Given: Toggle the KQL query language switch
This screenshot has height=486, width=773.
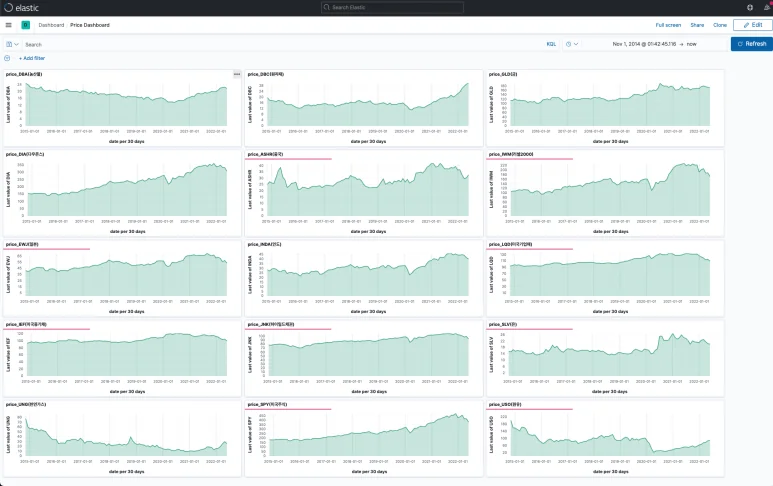Looking at the screenshot, I should point(551,44).
